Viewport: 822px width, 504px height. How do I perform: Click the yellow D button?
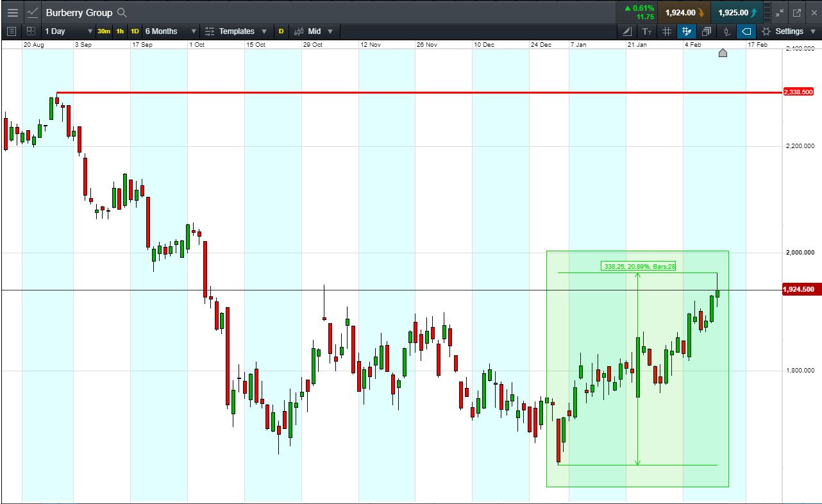[281, 31]
